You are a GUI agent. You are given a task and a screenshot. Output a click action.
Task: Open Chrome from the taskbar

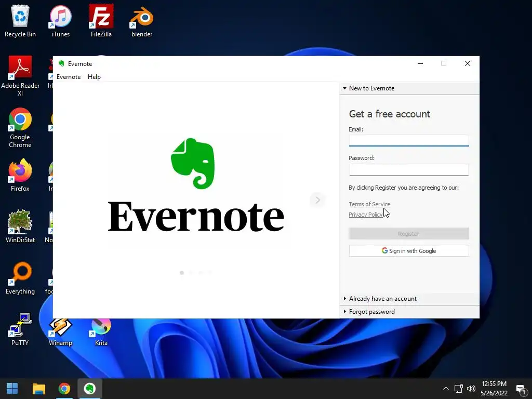click(x=64, y=389)
